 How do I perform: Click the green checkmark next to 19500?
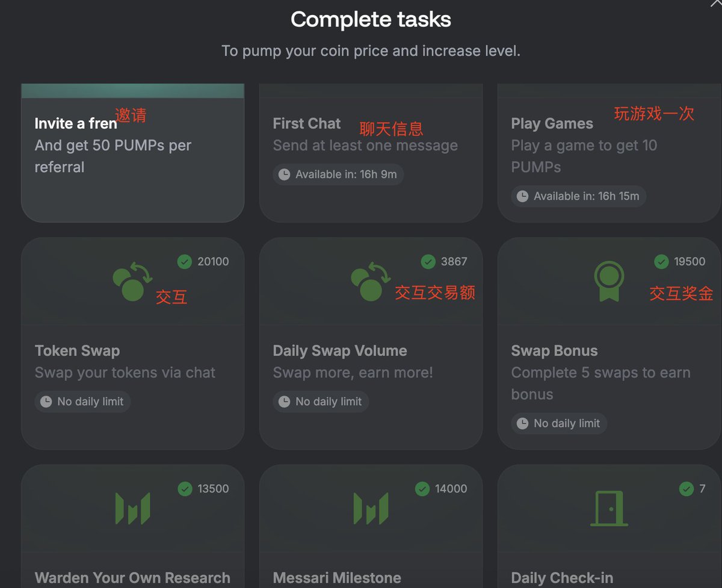[661, 262]
